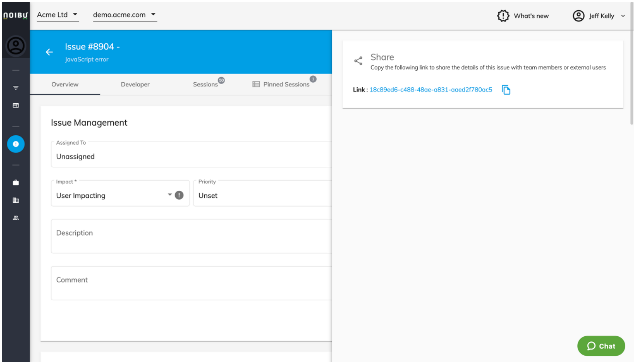Open the Chat support button
Screen dimensions: 635x364
[x=601, y=346]
